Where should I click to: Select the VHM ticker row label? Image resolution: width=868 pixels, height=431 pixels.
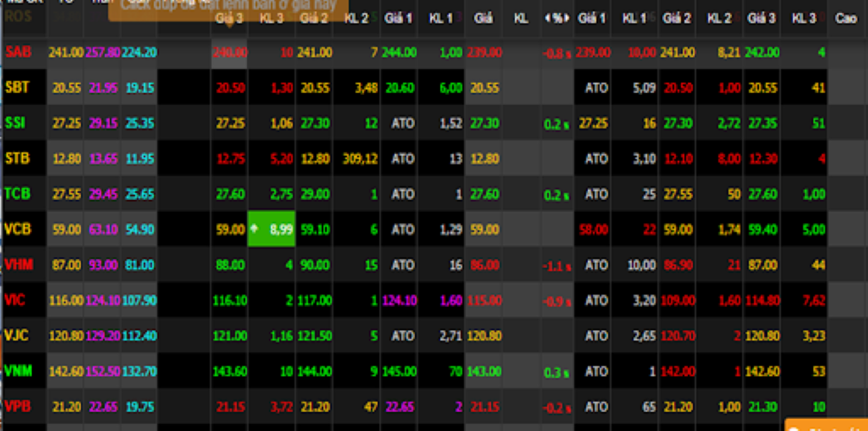[19, 265]
